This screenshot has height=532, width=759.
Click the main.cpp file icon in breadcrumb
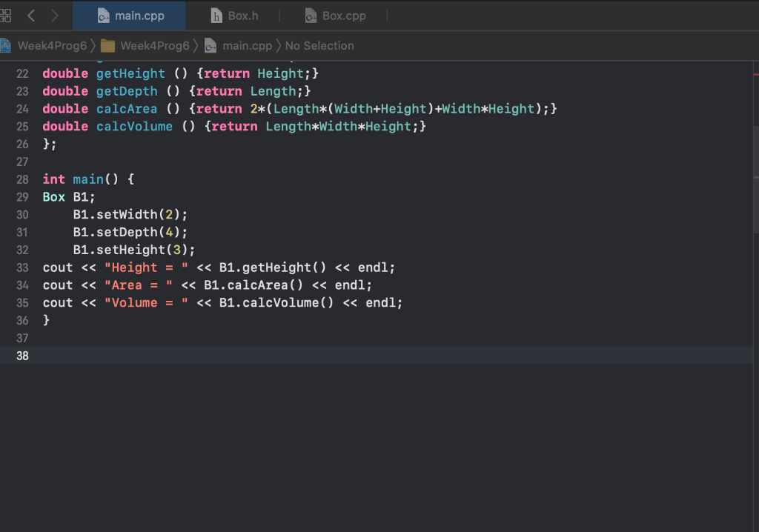(211, 45)
